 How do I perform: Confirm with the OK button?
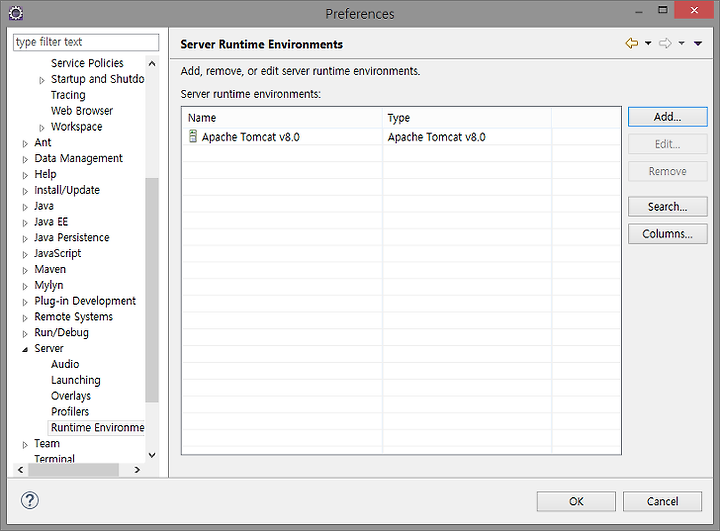click(x=576, y=501)
